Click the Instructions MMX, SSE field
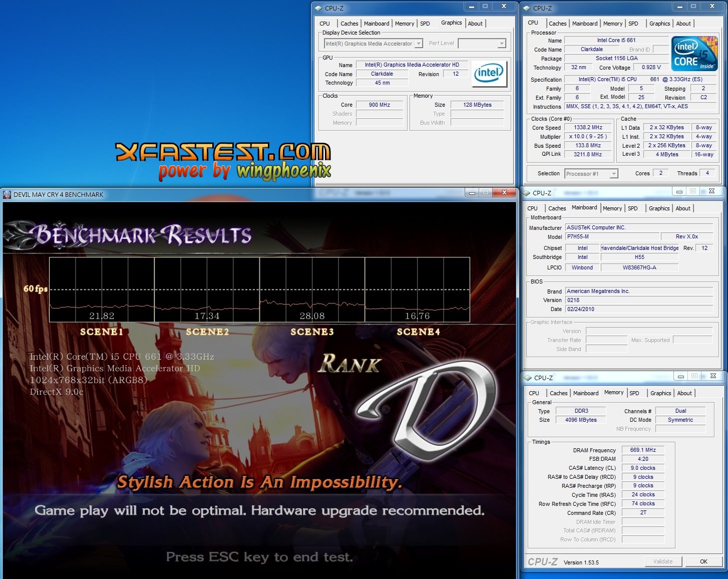728x579 pixels. tap(640, 106)
